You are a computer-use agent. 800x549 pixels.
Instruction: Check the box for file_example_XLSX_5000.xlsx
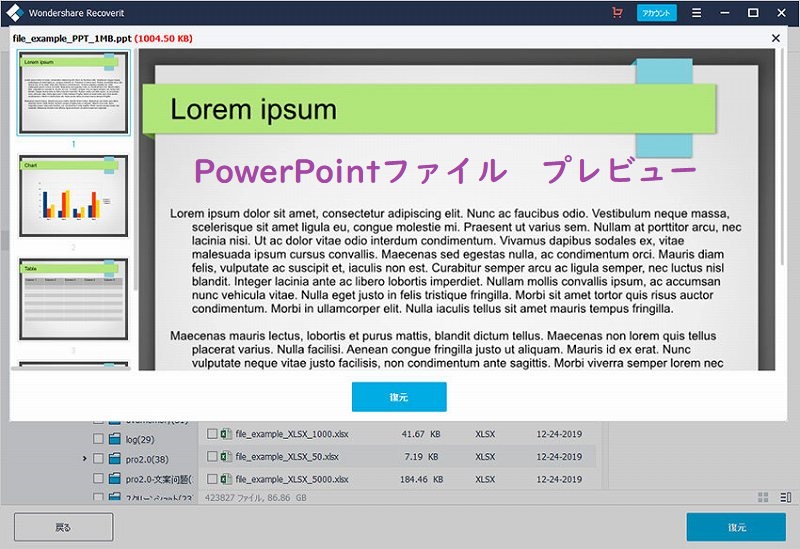(212, 479)
